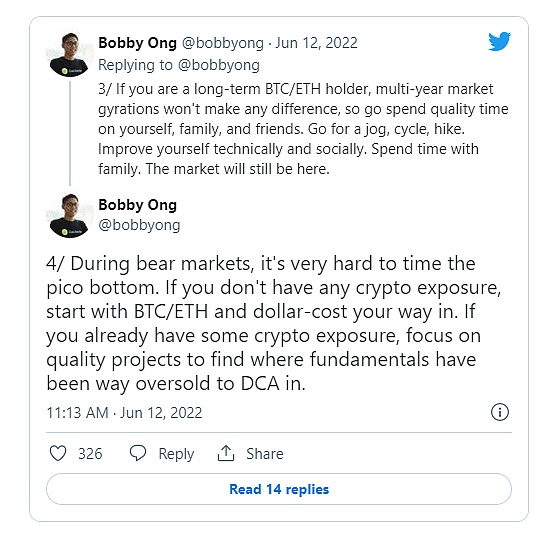Click the reply speech bubble icon
555x538 pixels.
[x=138, y=453]
